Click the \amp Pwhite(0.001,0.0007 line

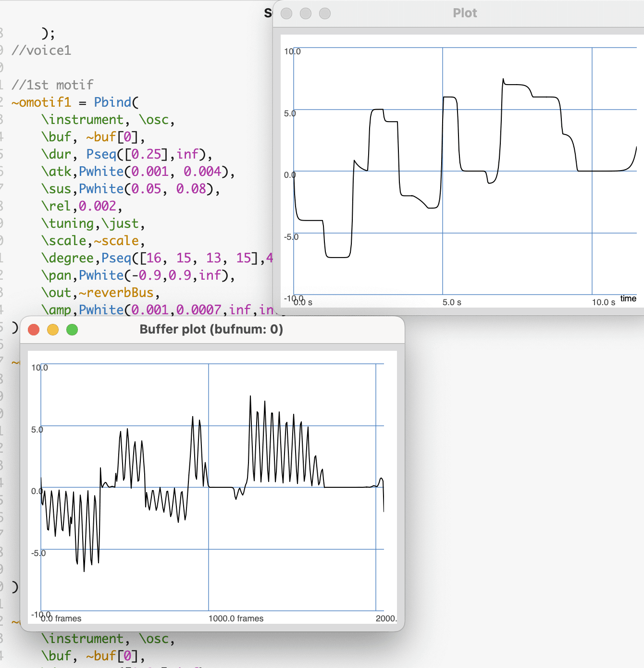point(157,310)
